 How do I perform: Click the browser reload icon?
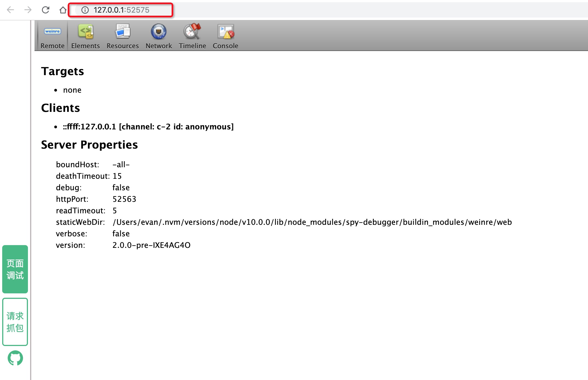click(x=45, y=10)
